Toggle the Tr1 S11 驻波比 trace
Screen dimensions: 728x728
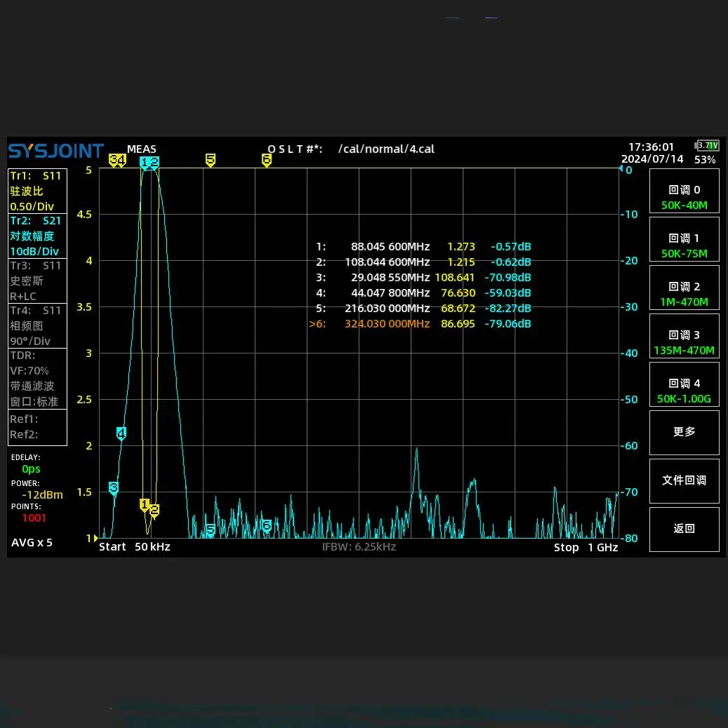37,191
